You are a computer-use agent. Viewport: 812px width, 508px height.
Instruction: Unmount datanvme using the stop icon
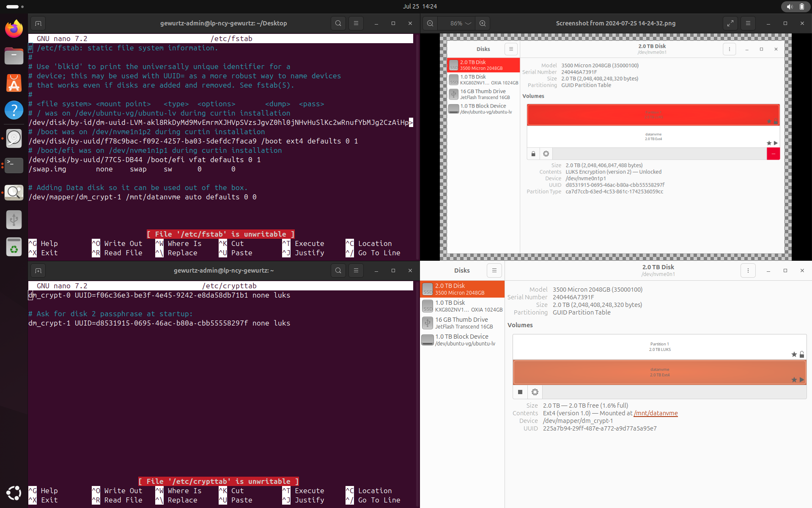point(520,392)
